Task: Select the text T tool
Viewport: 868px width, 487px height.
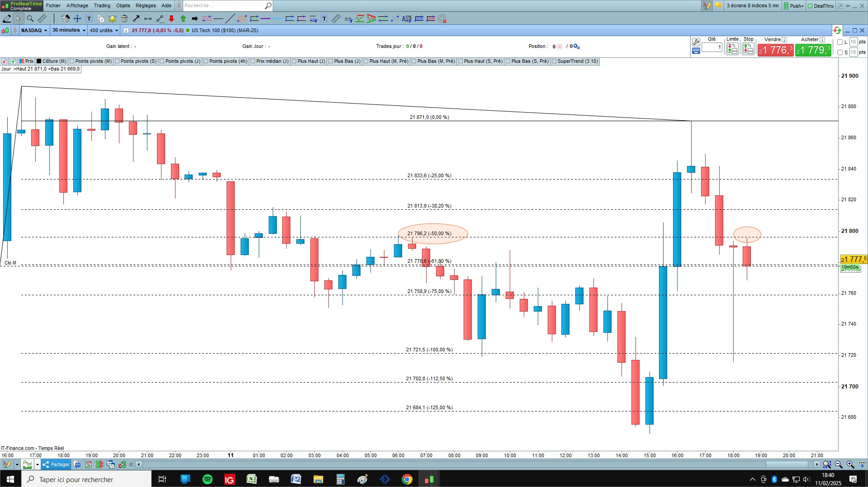Action: (89, 19)
